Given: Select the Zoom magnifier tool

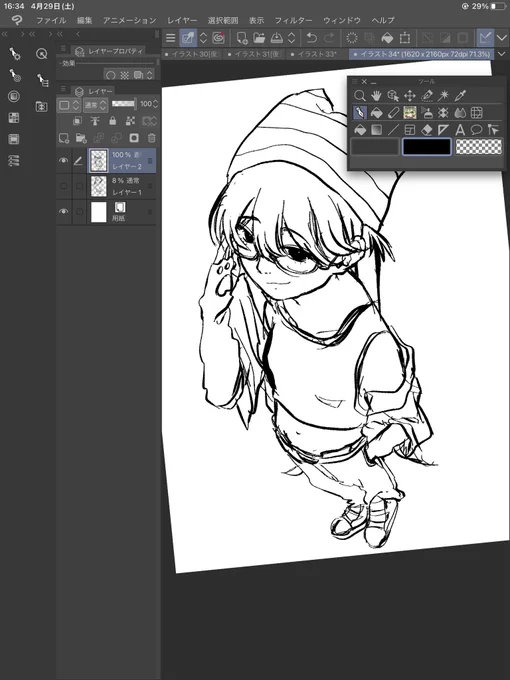Looking at the screenshot, I should [360, 95].
